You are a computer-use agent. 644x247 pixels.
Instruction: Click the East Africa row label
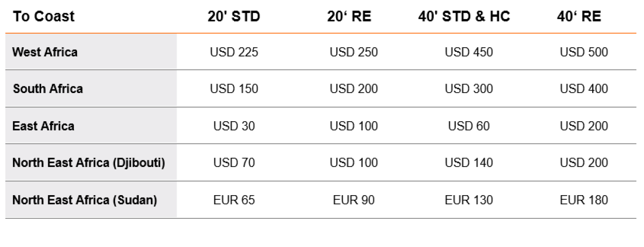pyautogui.click(x=43, y=126)
